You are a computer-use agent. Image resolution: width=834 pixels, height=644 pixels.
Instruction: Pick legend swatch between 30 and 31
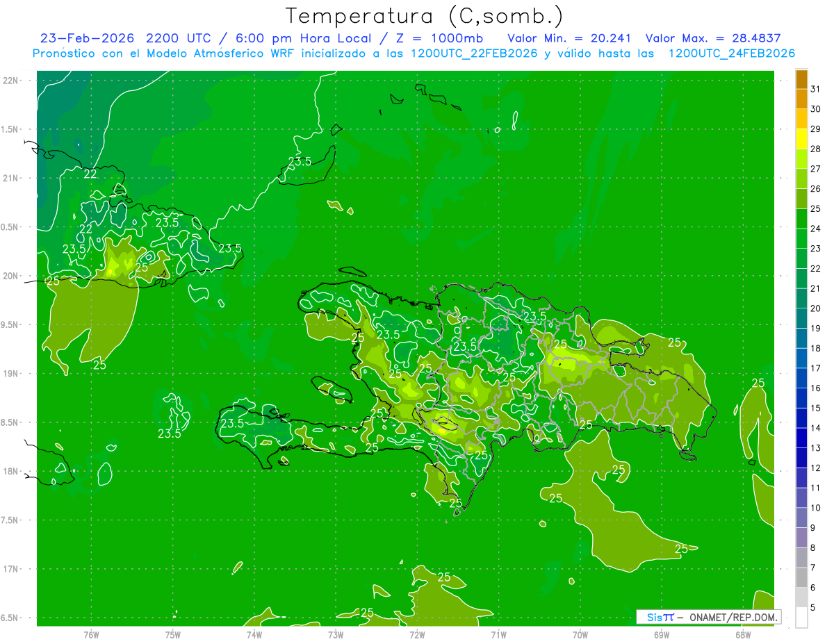(801, 99)
